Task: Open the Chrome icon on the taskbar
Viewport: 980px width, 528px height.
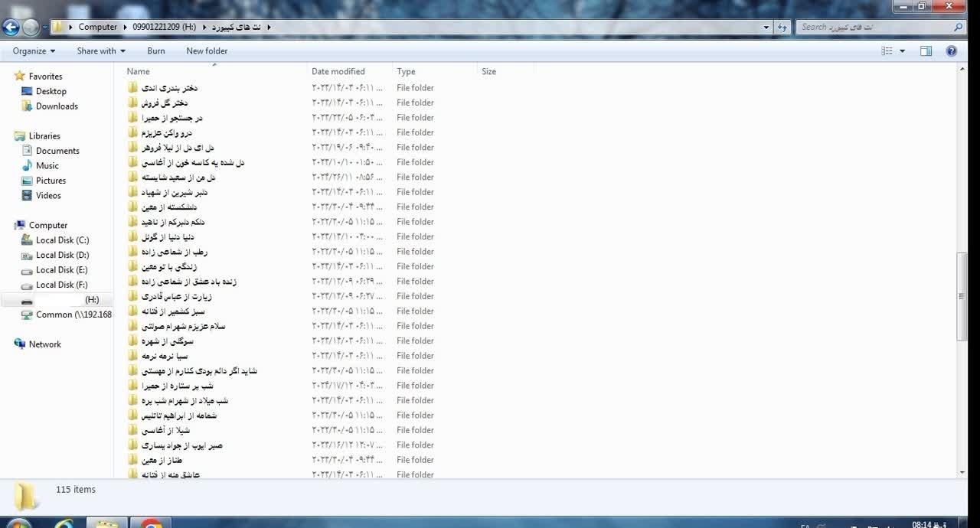Action: click(150, 523)
